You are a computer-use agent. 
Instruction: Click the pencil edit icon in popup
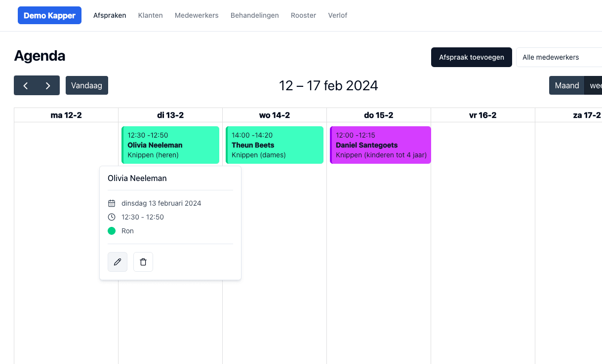click(x=118, y=262)
